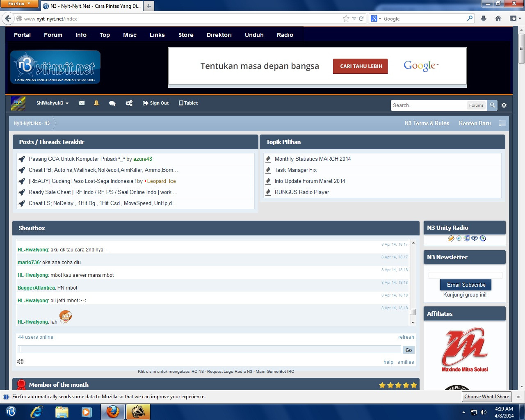Image resolution: width=525 pixels, height=420 pixels.
Task: Open a new browser tab
Action: pos(149,6)
